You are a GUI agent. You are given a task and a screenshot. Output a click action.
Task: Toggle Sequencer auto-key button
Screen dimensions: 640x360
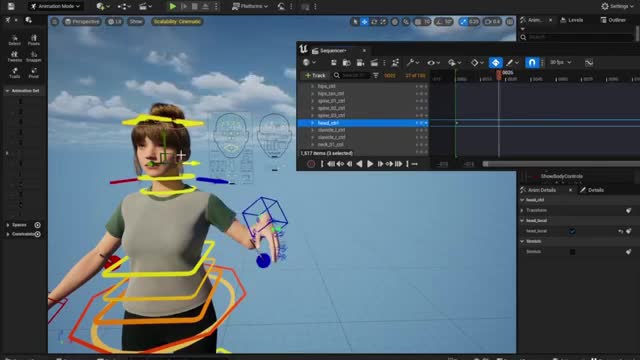(x=496, y=62)
